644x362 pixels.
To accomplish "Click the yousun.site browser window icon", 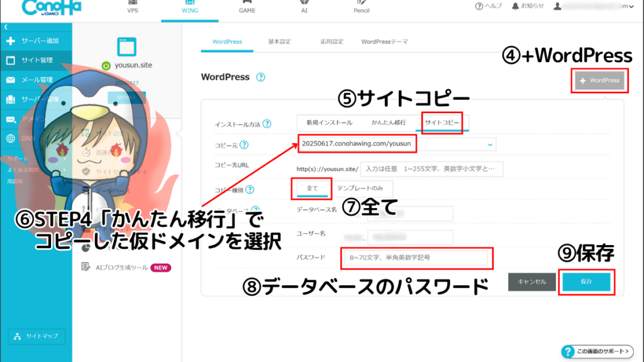I will click(x=126, y=47).
